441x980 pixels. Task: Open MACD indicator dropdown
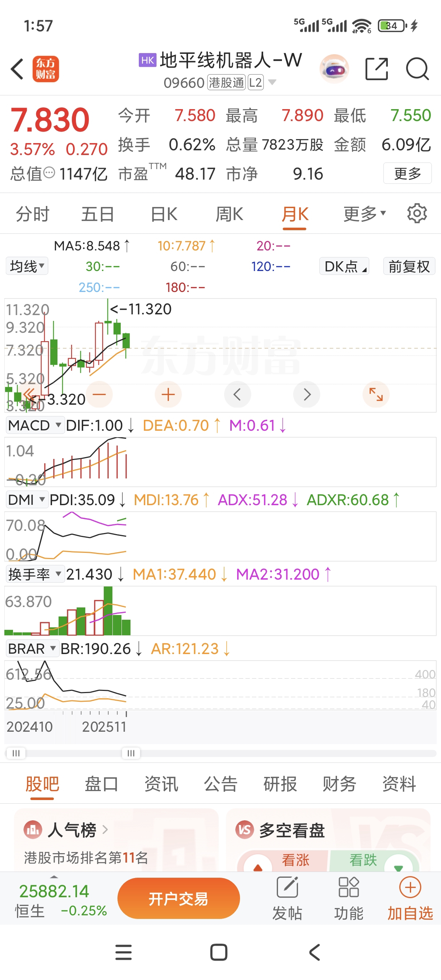(x=35, y=425)
